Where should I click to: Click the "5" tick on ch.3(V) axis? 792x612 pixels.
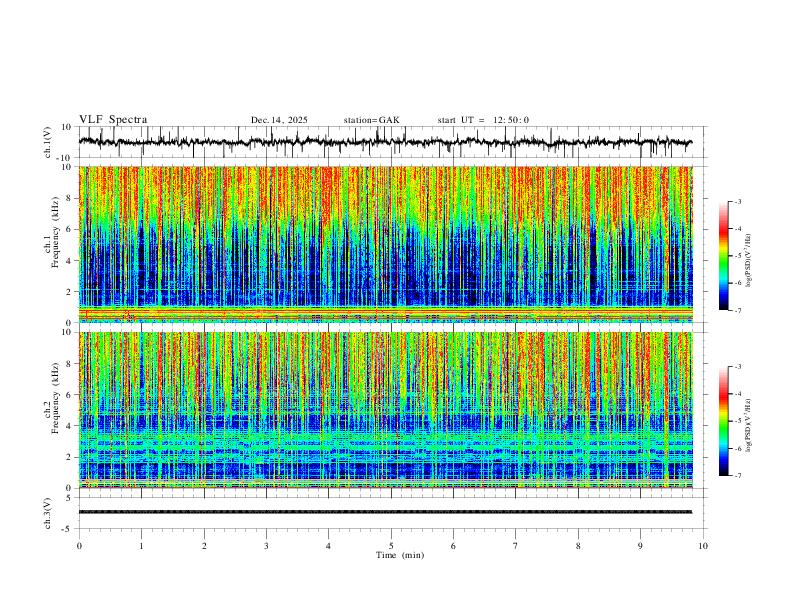coord(69,498)
